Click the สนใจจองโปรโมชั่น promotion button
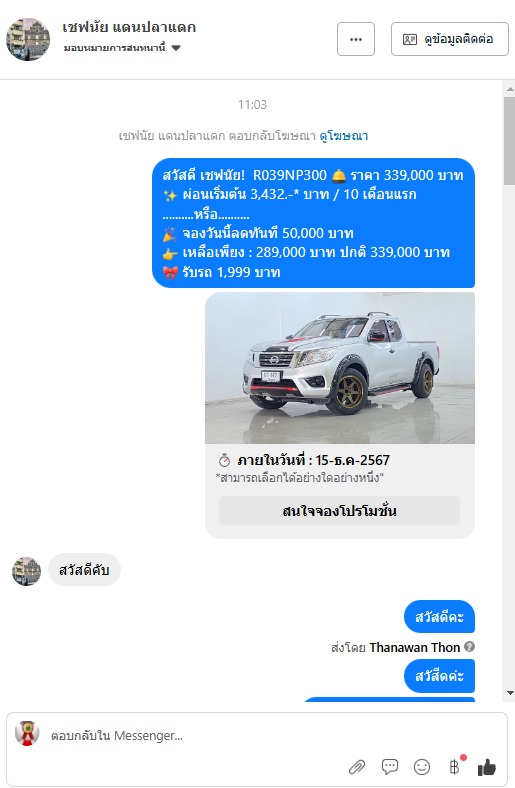The height and width of the screenshot is (788, 515). (339, 511)
